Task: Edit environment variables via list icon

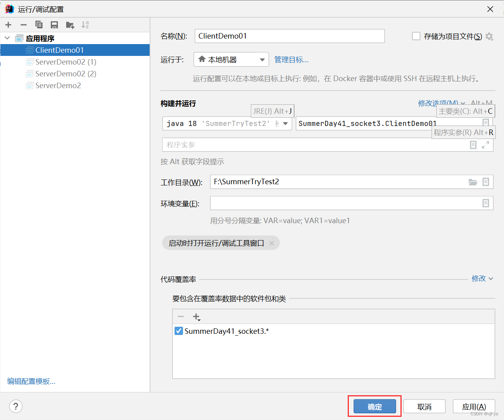Action: click(485, 203)
